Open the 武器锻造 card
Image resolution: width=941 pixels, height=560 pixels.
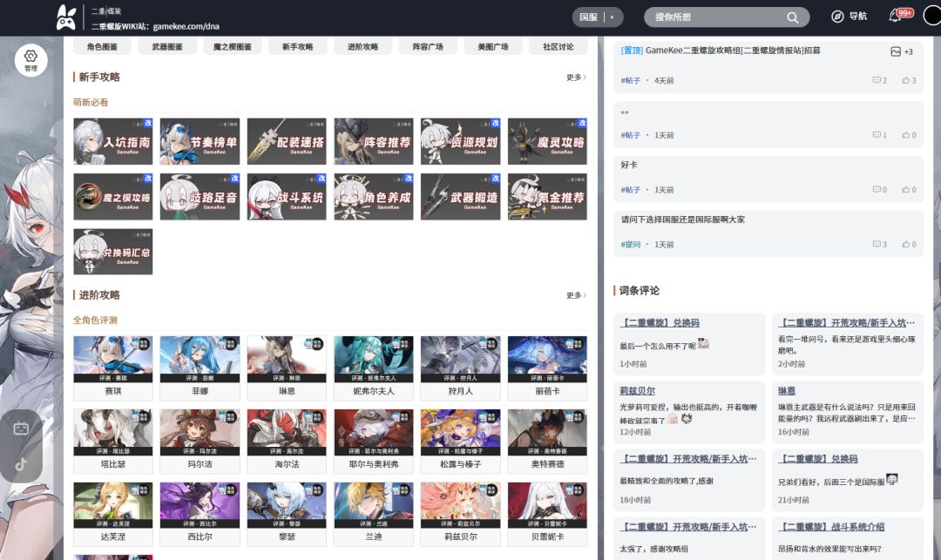(460, 197)
